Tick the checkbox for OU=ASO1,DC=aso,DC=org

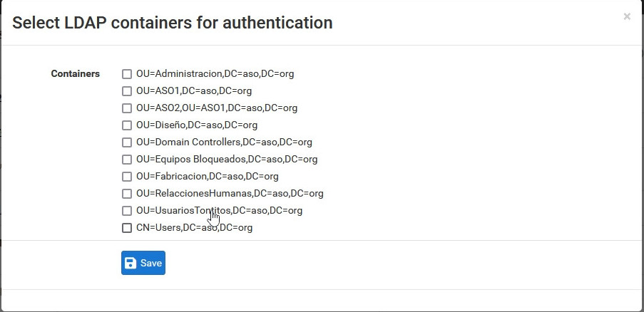click(x=127, y=91)
